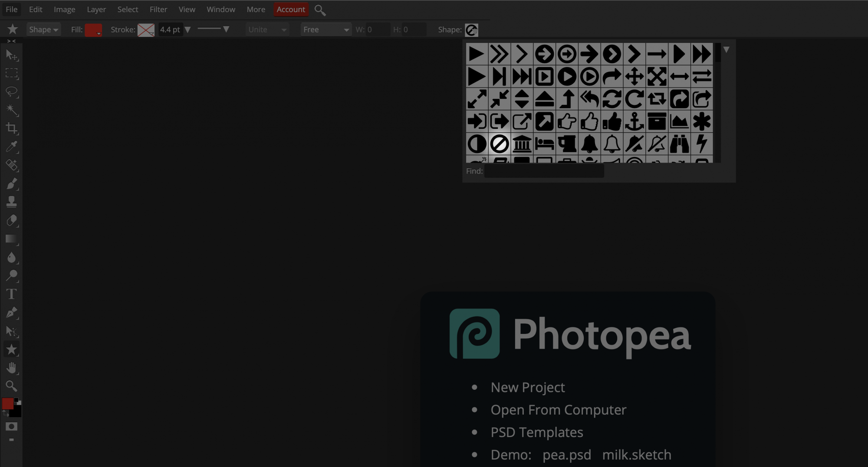Screen dimensions: 868x467
Task: Pick the solid filled thumbs-up shape
Action: tap(612, 121)
